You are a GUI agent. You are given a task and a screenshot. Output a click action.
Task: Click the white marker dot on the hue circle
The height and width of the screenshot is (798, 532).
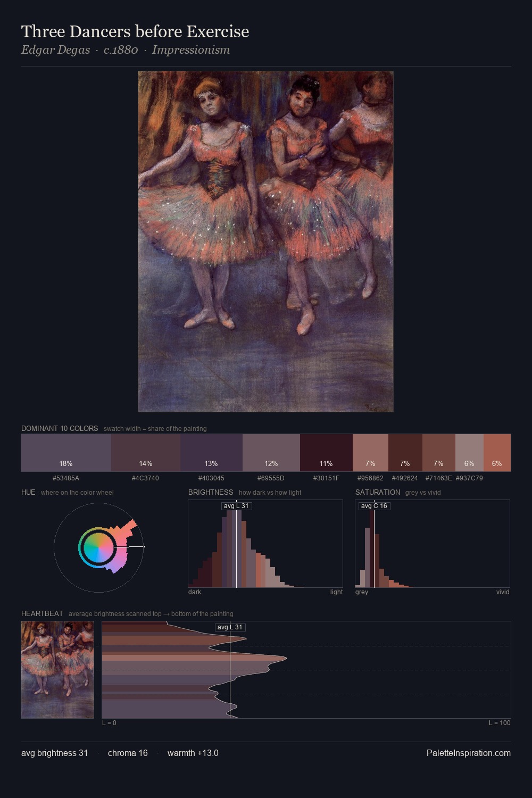(144, 547)
